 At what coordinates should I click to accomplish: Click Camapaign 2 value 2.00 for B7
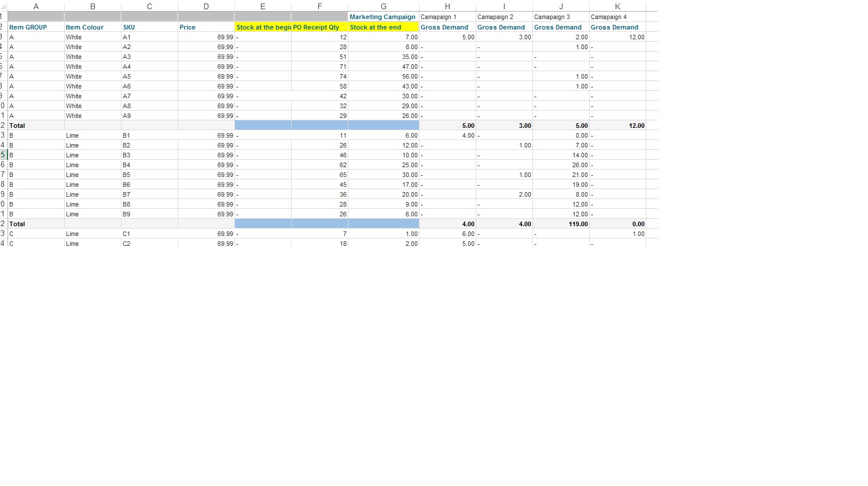(504, 194)
